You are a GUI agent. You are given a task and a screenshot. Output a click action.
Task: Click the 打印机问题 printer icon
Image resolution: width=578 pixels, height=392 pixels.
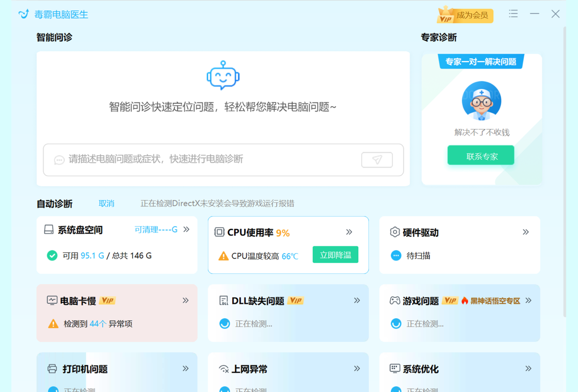click(52, 369)
